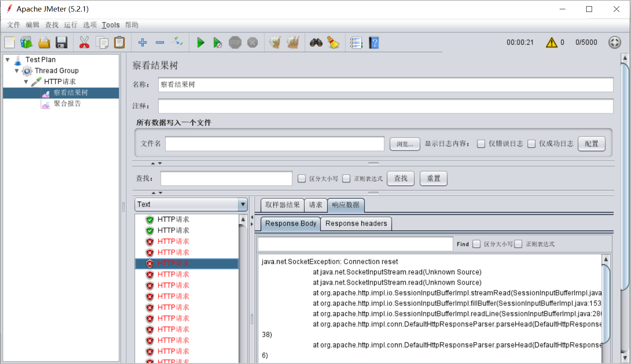Start the test with the green play icon
631x364 pixels.
click(x=201, y=42)
